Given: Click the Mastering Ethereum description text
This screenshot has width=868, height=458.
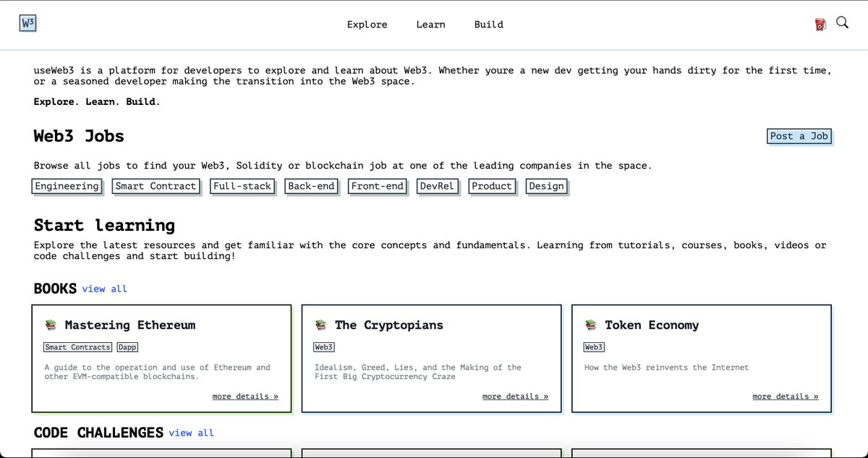Looking at the screenshot, I should 157,372.
